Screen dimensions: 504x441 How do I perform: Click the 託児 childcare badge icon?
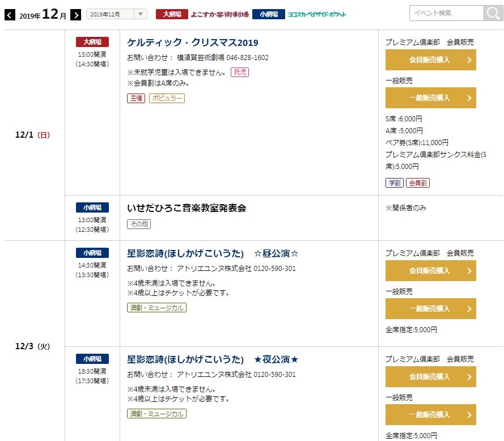240,72
